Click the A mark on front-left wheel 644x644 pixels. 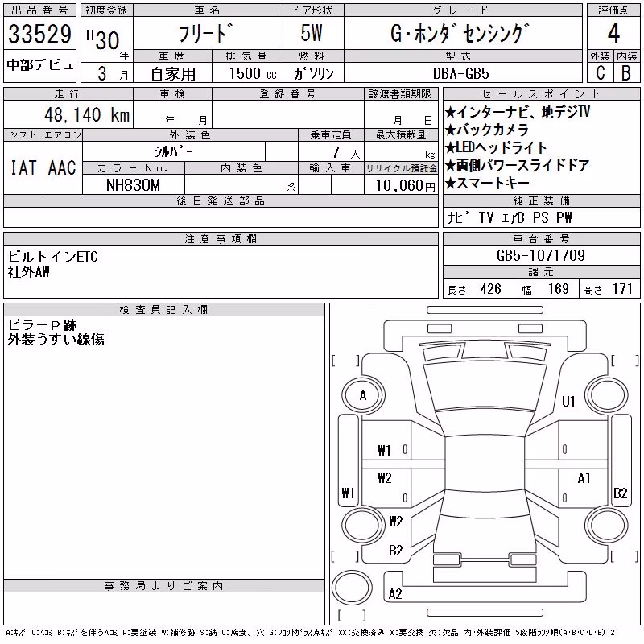pyautogui.click(x=363, y=395)
